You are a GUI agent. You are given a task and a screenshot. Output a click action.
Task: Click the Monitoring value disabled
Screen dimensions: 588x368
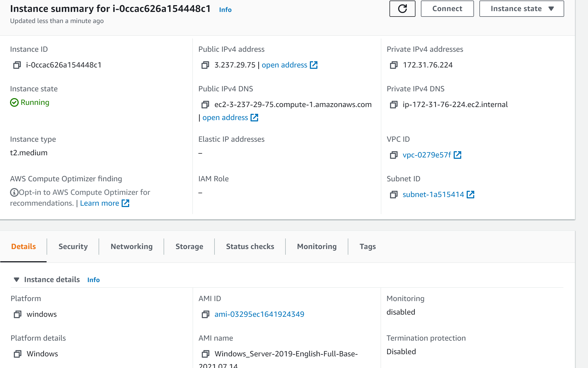(401, 312)
